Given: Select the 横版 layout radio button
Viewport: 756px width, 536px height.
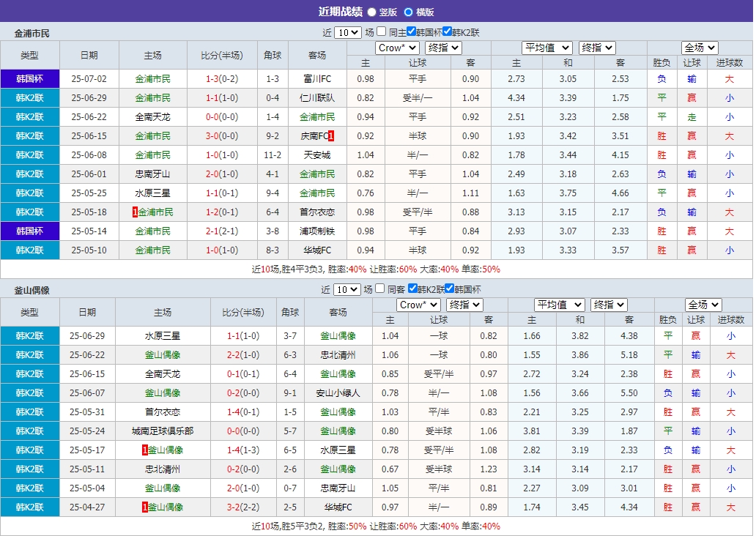Looking at the screenshot, I should (409, 12).
